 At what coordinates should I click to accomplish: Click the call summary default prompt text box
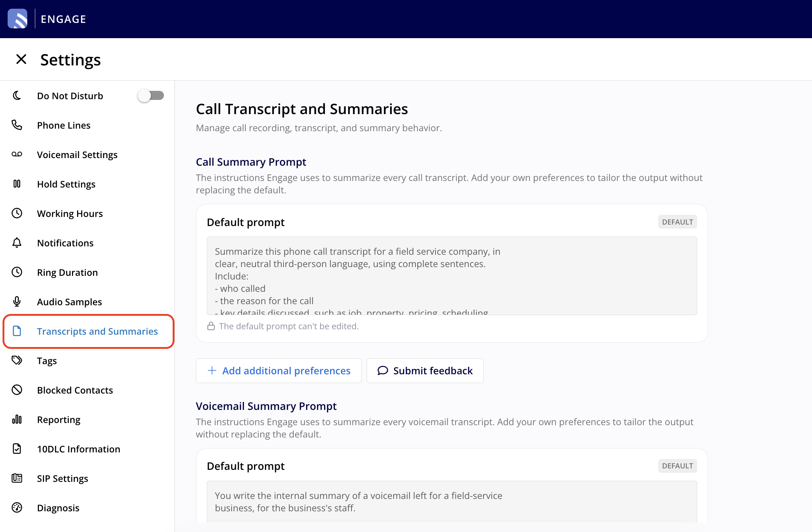pyautogui.click(x=452, y=276)
